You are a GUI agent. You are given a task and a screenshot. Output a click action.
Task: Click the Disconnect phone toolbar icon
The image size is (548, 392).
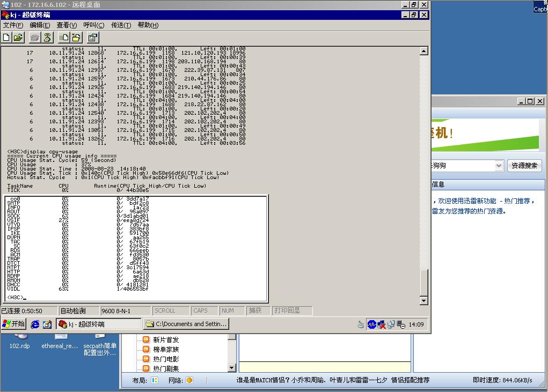47,38
